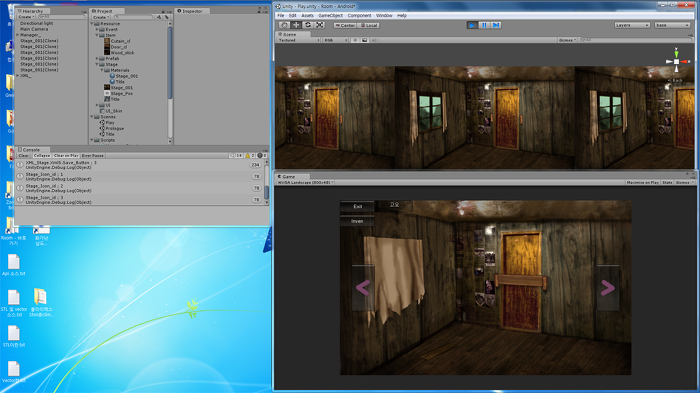Select the Move tool in Unity toolbar
This screenshot has width=700, height=393.
coord(296,25)
